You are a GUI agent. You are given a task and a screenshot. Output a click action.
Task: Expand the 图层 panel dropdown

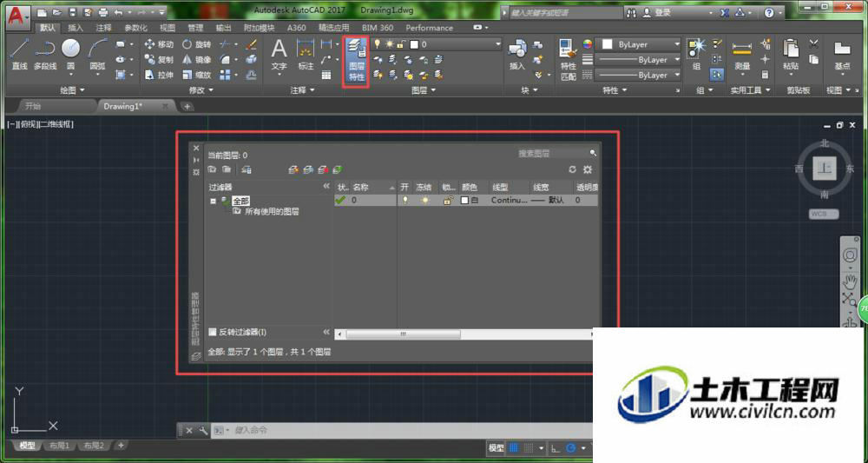pyautogui.click(x=424, y=89)
